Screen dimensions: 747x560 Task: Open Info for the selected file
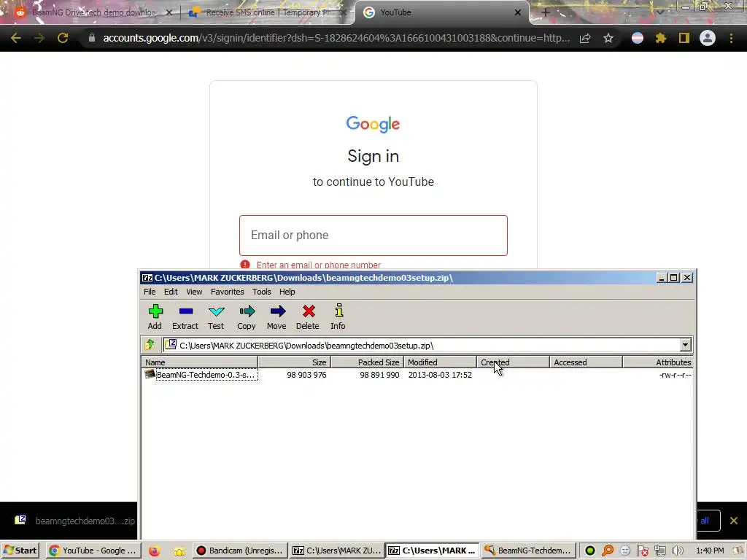click(338, 316)
